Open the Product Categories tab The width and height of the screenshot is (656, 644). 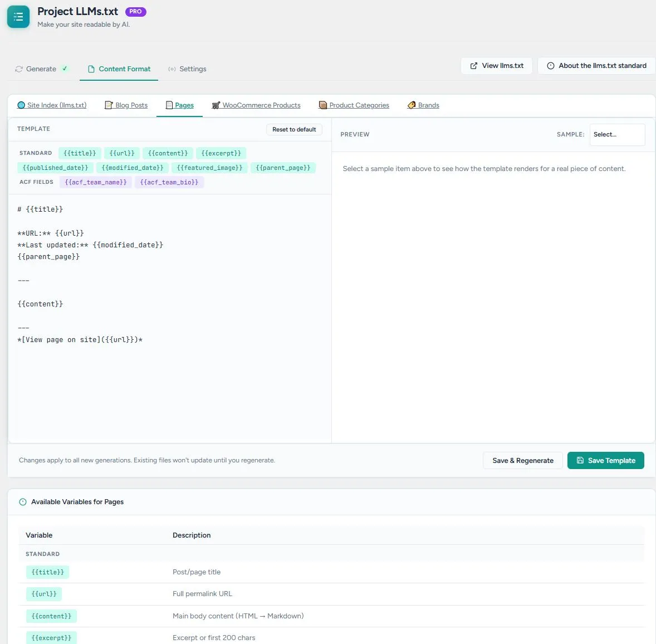pyautogui.click(x=354, y=105)
